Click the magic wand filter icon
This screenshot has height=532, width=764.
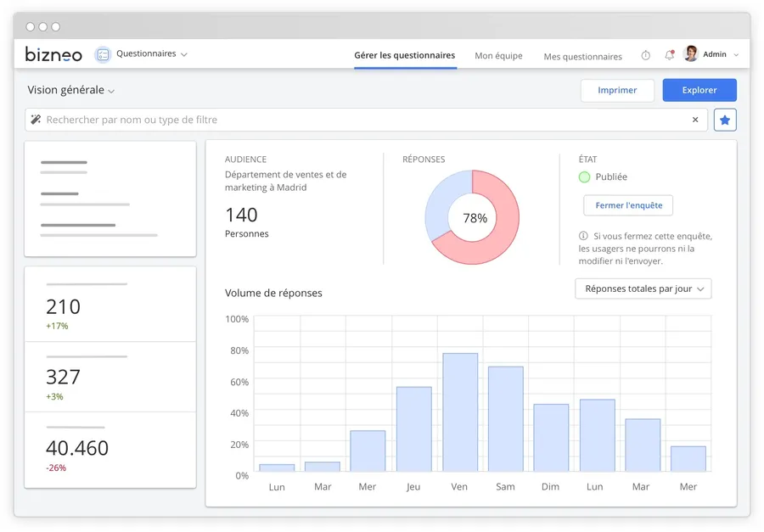click(x=36, y=120)
